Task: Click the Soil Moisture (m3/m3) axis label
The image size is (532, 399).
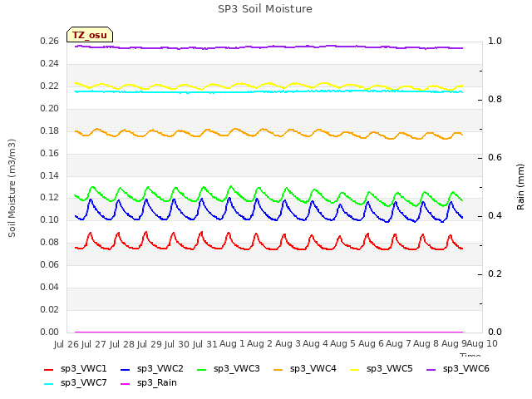Action: (12, 188)
